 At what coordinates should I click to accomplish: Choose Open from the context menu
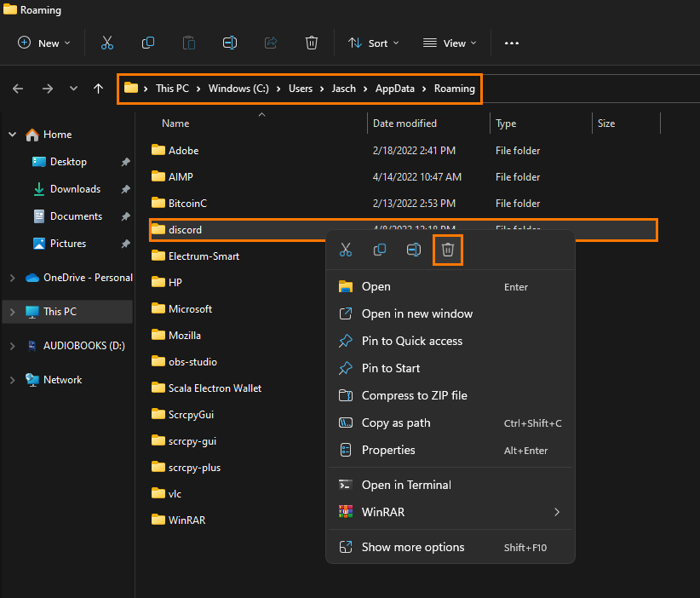tap(450, 287)
